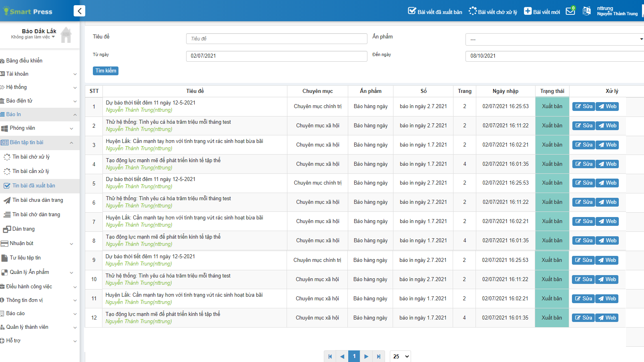Click Sửa button for row 8
Screen dimensions: 644x362
coord(584,241)
